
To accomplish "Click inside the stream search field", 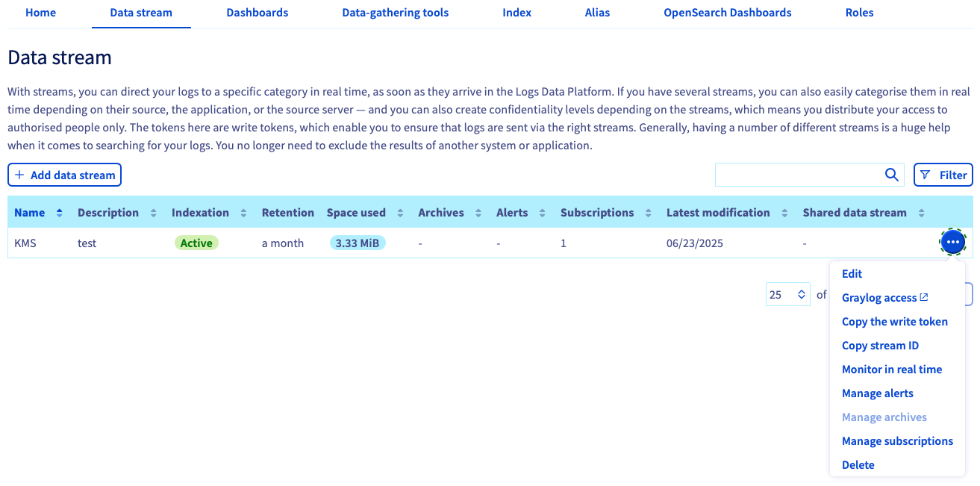I will point(799,174).
